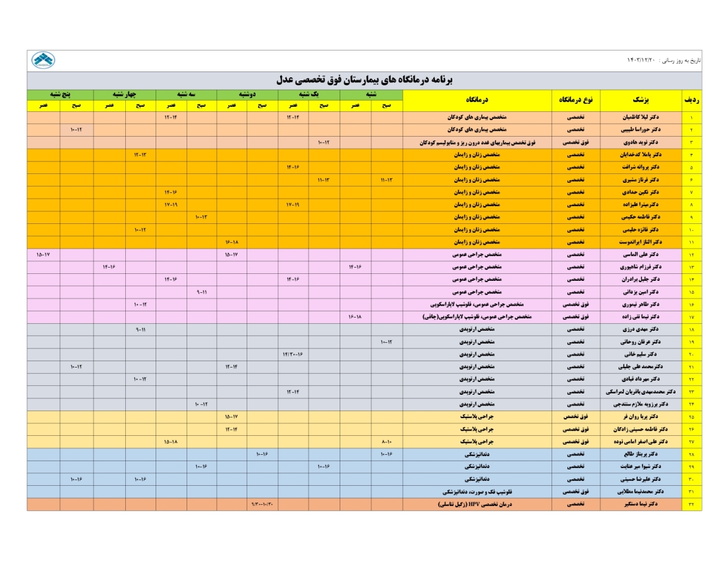Select the doctor name دکتر پریناز طالع
The height and width of the screenshot is (563, 728).
pyautogui.click(x=641, y=454)
